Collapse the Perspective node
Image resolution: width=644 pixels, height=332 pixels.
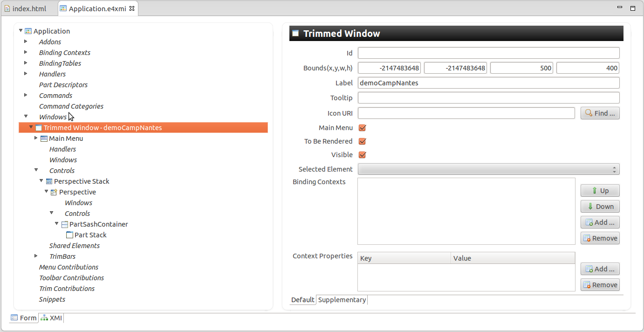click(47, 192)
